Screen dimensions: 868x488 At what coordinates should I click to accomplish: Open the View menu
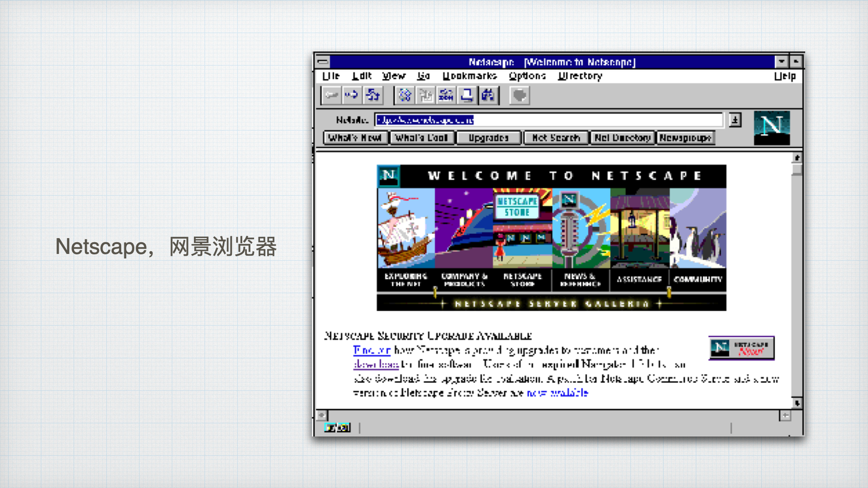coord(394,76)
